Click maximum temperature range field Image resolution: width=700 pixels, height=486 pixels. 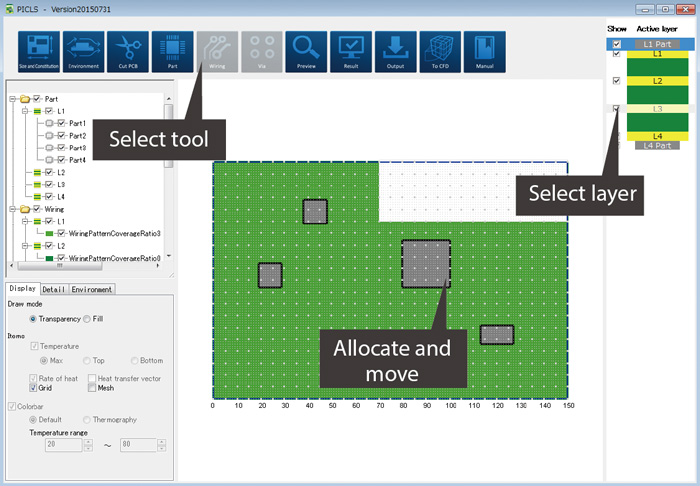[x=139, y=444]
